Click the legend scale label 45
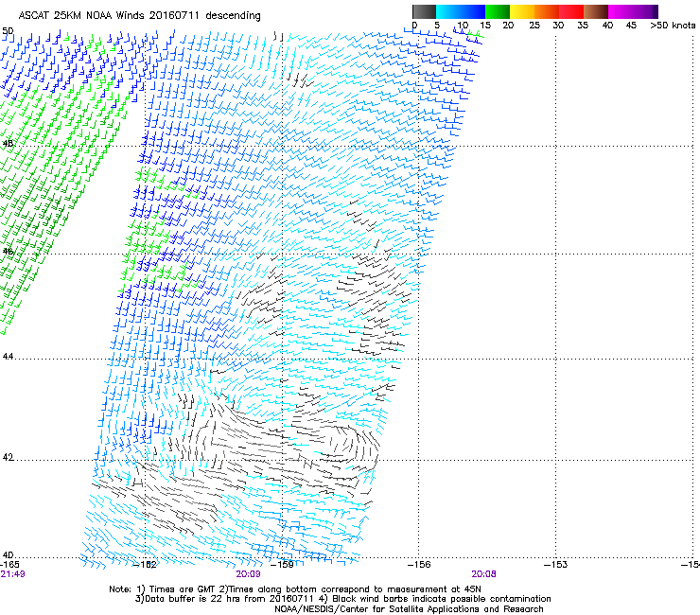700x615 pixels. click(x=631, y=26)
